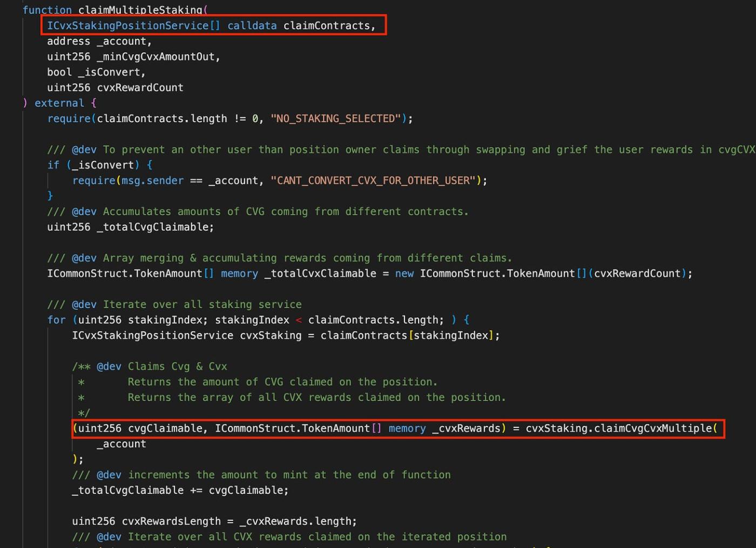Click the address _account parameter

(99, 41)
